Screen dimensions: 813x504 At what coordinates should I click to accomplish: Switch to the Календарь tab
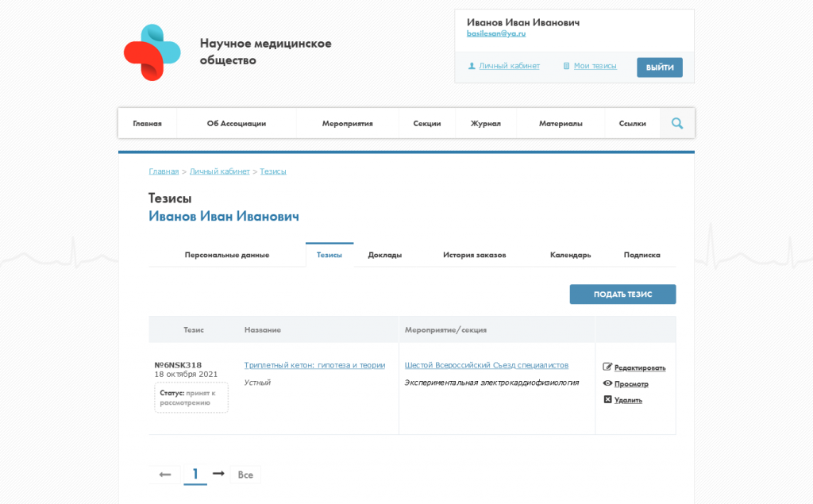point(570,255)
